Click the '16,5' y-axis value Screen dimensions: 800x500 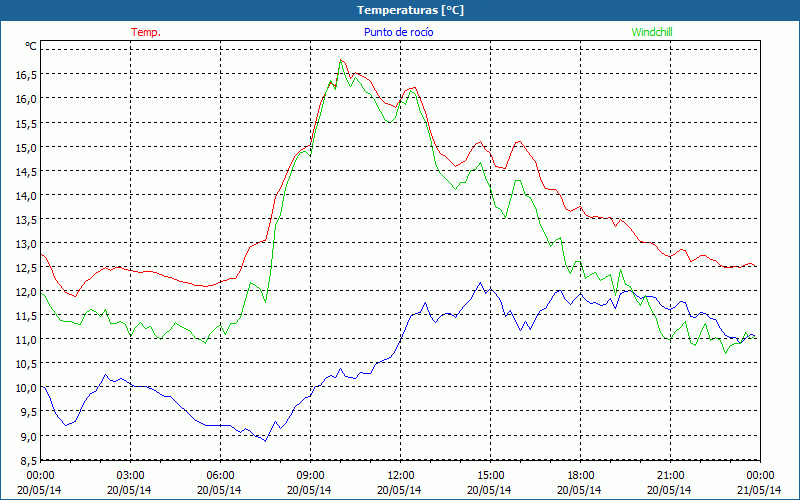click(26, 74)
